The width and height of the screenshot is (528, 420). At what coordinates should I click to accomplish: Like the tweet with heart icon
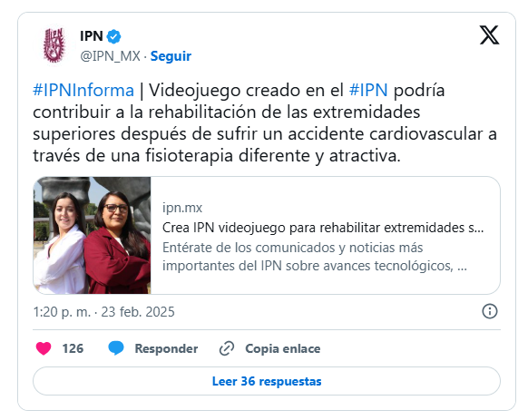tap(44, 348)
